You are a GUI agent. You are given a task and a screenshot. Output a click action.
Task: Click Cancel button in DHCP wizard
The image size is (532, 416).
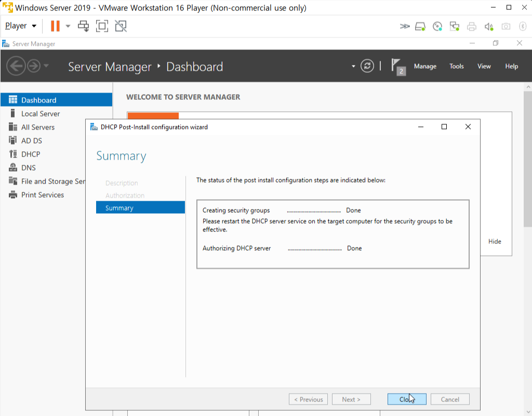tap(450, 399)
